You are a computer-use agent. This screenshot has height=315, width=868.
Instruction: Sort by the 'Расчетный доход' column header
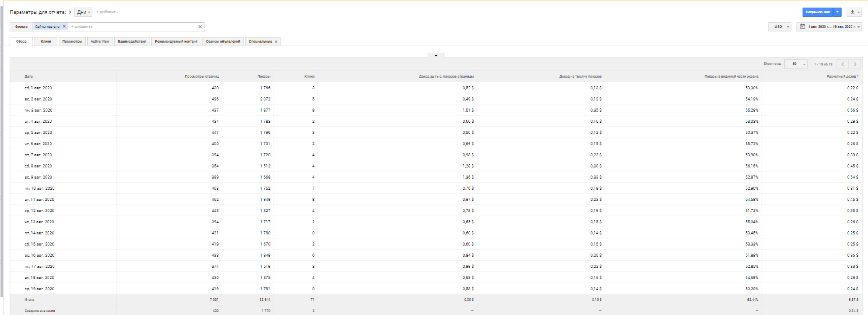(841, 77)
